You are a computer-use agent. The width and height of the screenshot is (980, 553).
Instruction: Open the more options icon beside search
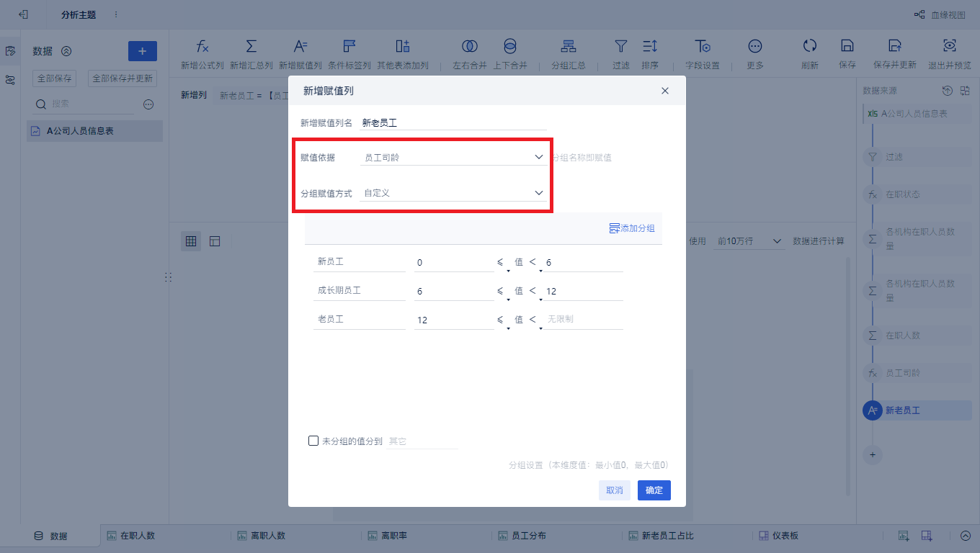[148, 104]
